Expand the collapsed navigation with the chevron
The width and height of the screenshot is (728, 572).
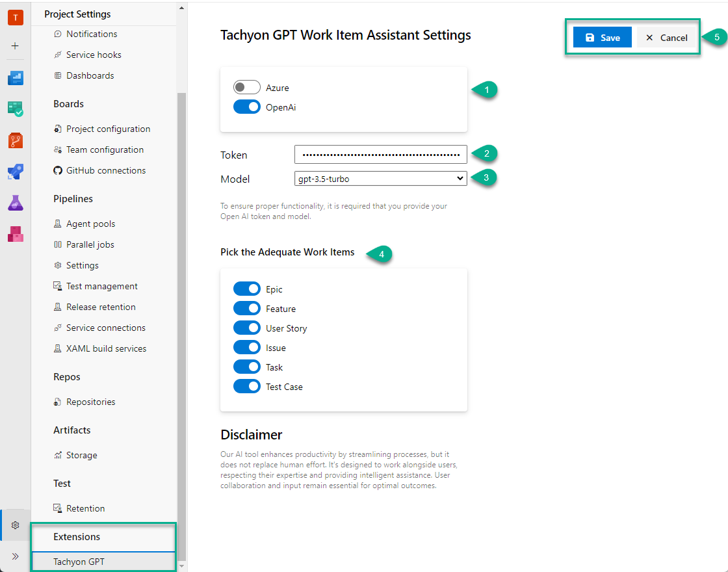[x=16, y=556]
